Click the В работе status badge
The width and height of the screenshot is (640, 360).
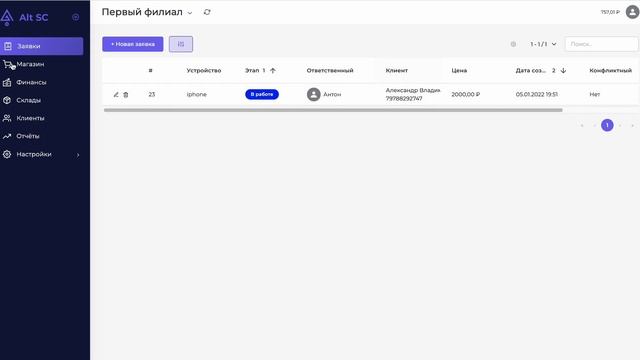[262, 94]
